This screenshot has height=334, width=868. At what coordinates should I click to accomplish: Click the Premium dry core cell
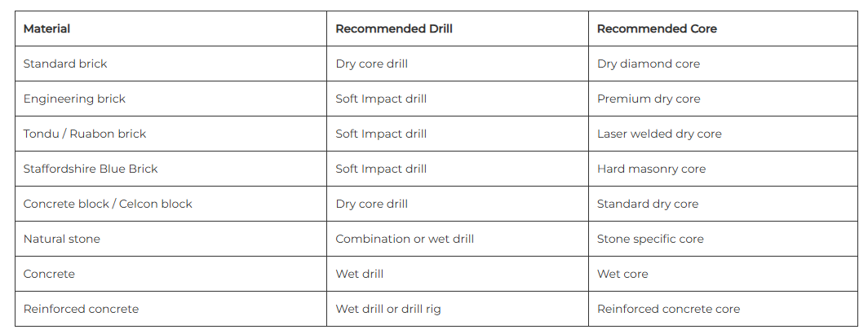723,99
